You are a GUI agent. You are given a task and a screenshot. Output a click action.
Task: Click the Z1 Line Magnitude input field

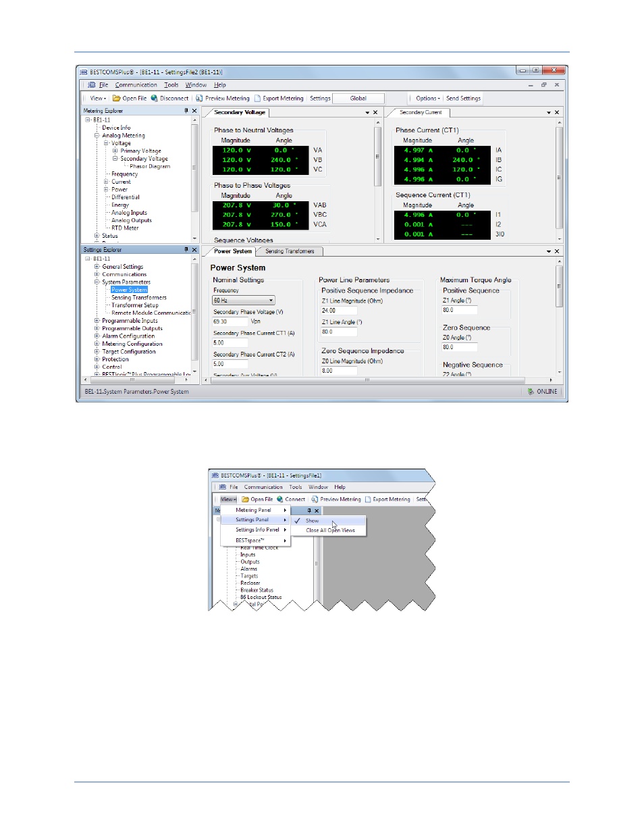(x=339, y=311)
